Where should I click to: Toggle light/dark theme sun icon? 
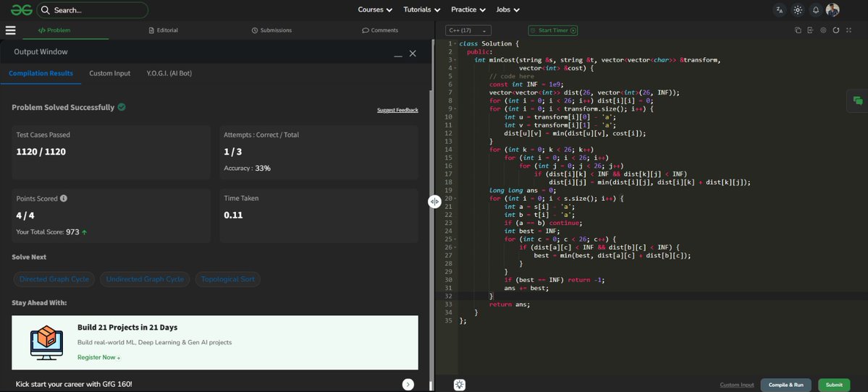[798, 10]
